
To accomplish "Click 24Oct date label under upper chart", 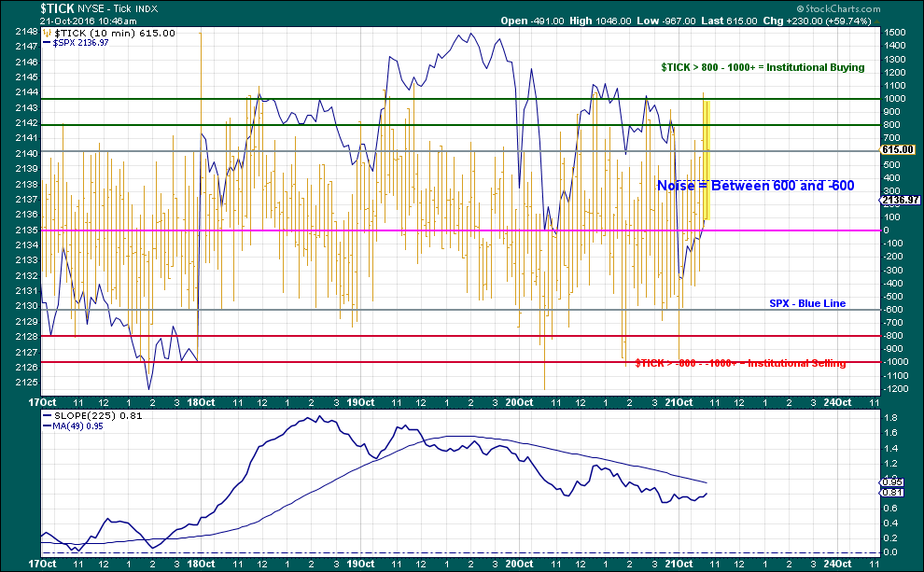I will point(837,402).
